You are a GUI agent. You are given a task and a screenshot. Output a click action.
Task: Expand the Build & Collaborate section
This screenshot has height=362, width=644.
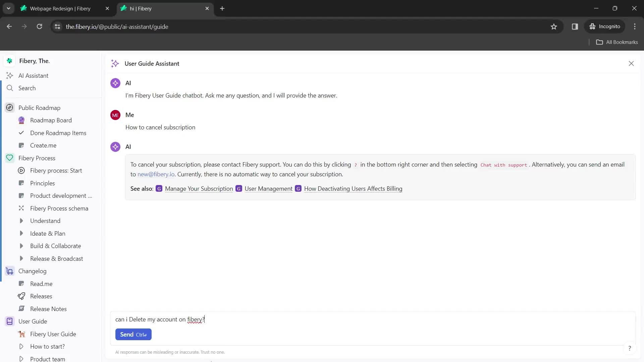pyautogui.click(x=21, y=246)
